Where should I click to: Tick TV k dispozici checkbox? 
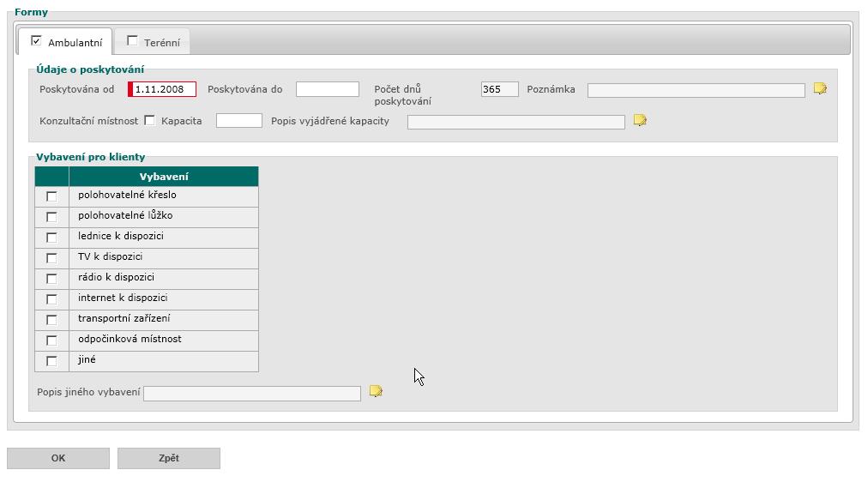pyautogui.click(x=51, y=258)
